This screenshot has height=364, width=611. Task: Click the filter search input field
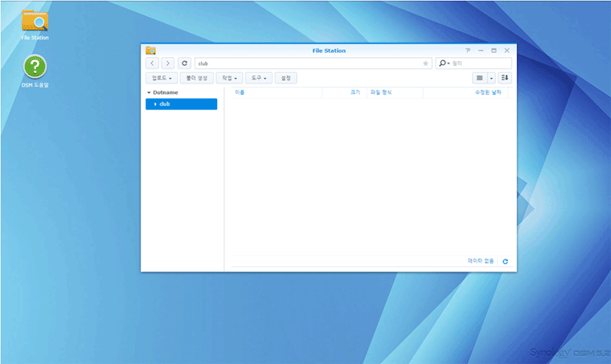pyautogui.click(x=480, y=63)
